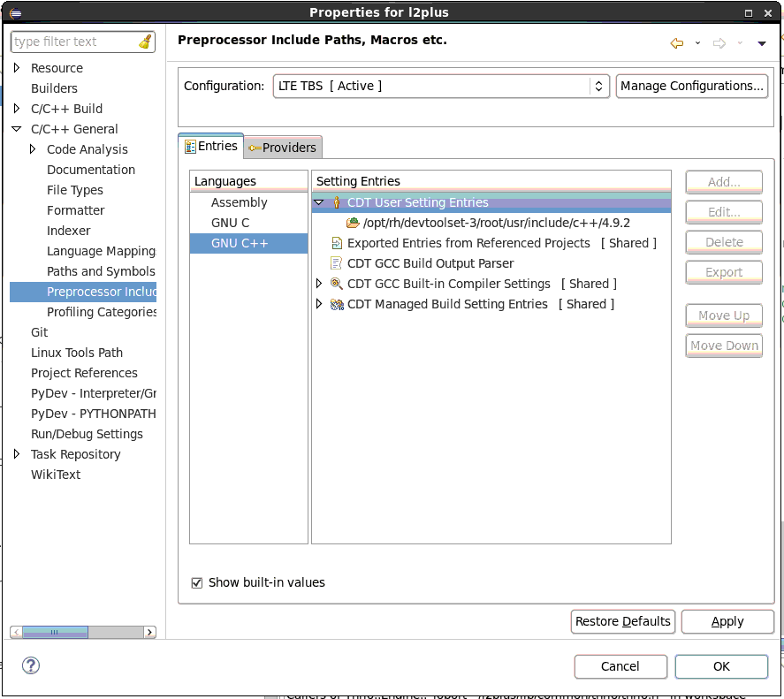Click the Restore Defaults button

point(623,621)
